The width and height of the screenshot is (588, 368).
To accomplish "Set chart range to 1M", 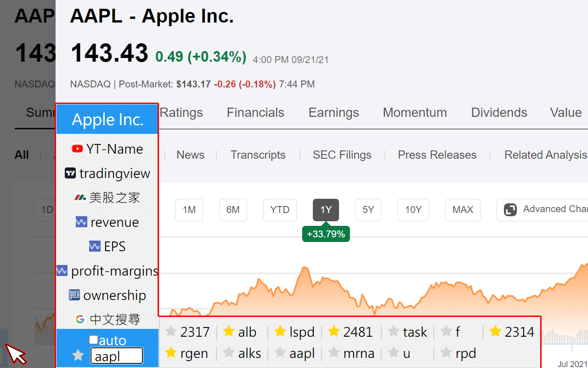I will 189,210.
